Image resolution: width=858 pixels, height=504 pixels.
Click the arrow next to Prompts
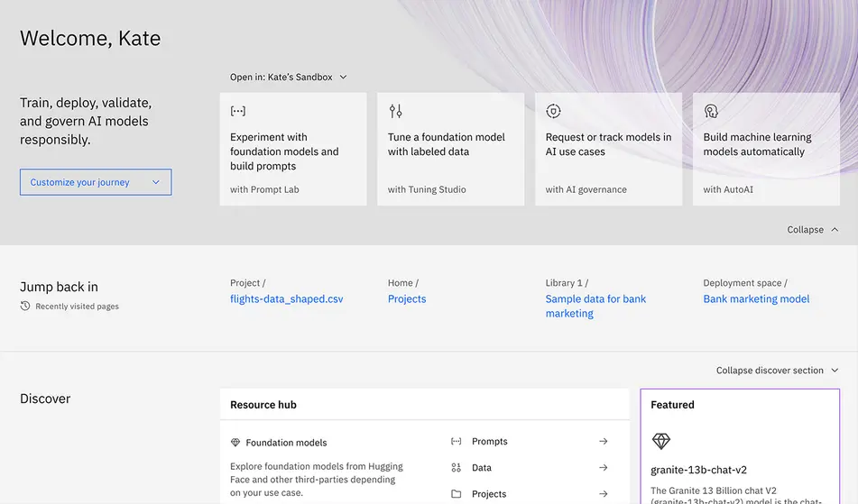(603, 441)
